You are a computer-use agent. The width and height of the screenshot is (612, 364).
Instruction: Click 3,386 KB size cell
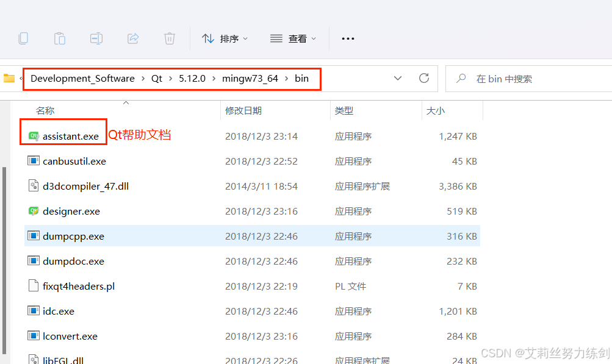pos(458,186)
